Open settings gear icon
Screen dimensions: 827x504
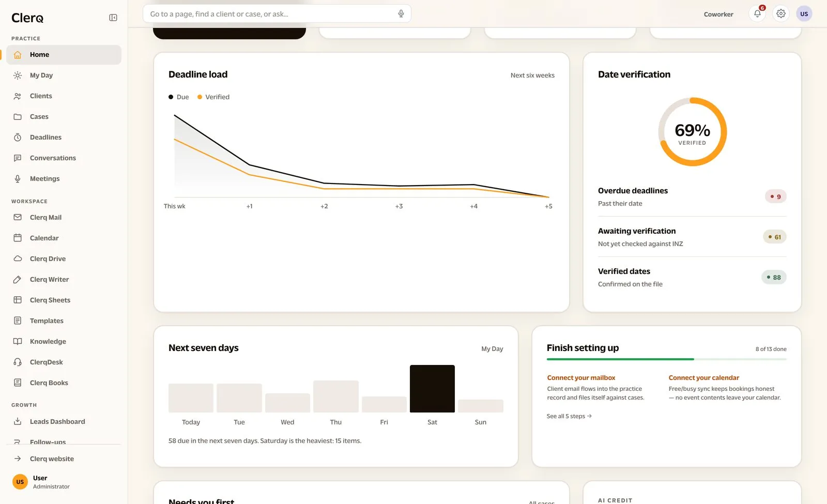(x=781, y=14)
